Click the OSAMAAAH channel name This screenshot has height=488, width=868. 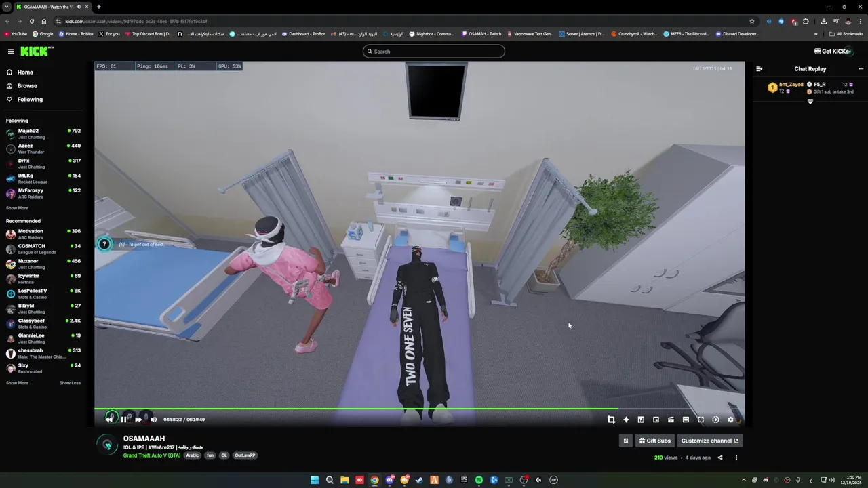[x=144, y=439]
